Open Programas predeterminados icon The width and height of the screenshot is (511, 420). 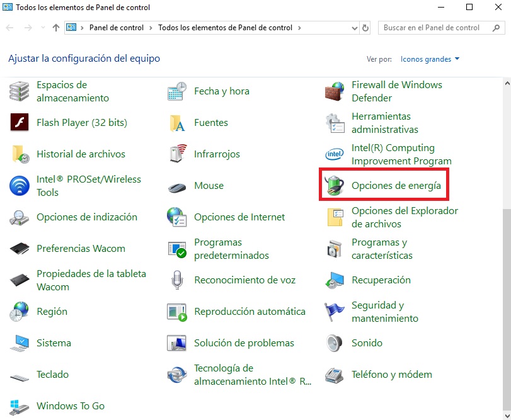coord(177,249)
